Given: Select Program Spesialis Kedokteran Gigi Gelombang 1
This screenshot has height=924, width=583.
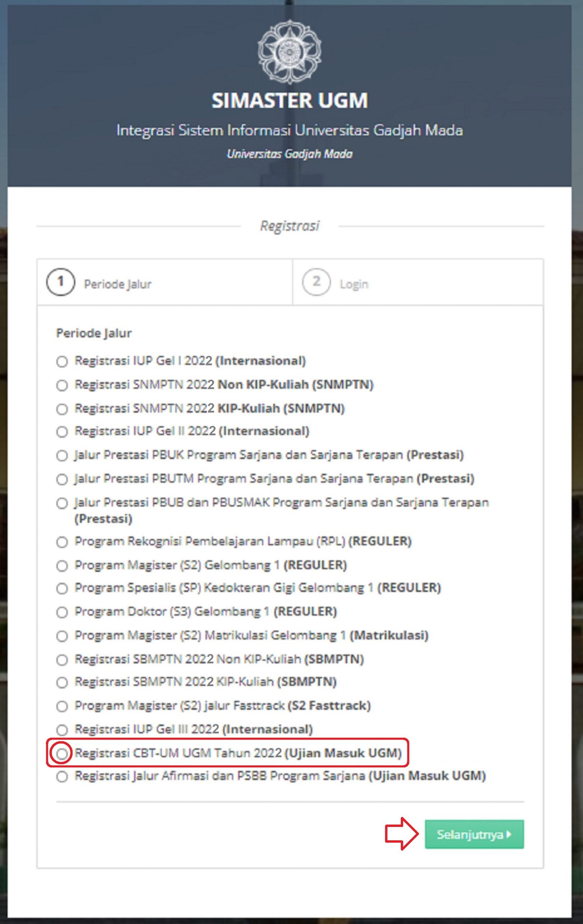Looking at the screenshot, I should [x=62, y=589].
